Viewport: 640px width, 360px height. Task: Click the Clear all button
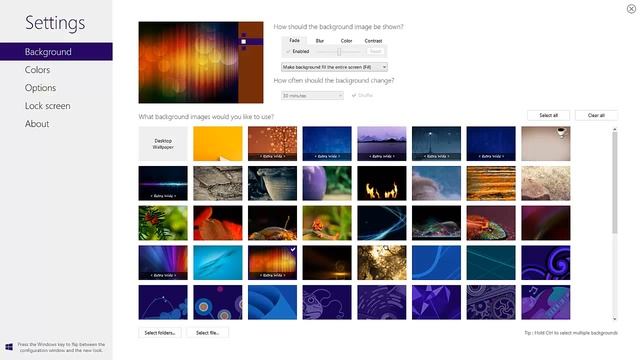tap(596, 116)
